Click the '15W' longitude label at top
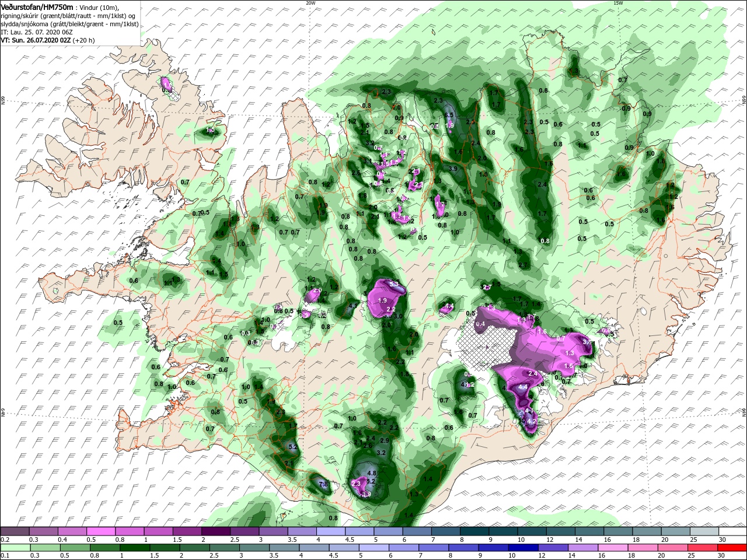The width and height of the screenshot is (747, 560). pos(618,3)
